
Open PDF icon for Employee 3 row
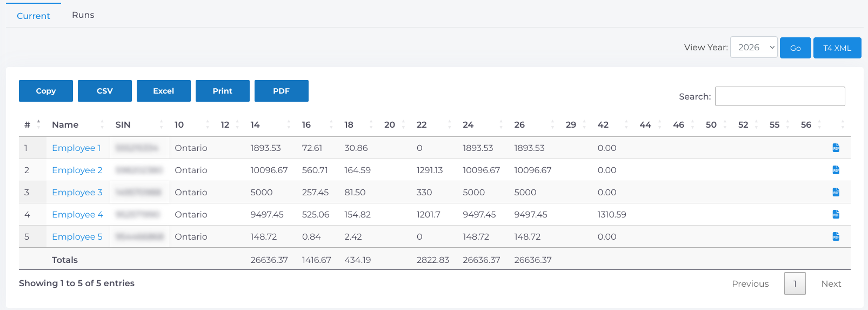click(x=836, y=192)
